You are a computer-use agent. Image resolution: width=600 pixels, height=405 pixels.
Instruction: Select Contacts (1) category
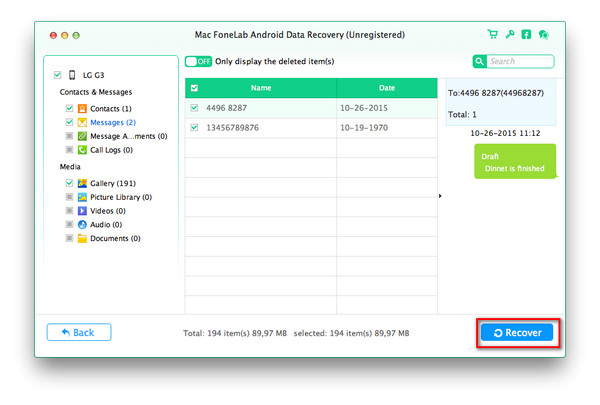tap(111, 109)
